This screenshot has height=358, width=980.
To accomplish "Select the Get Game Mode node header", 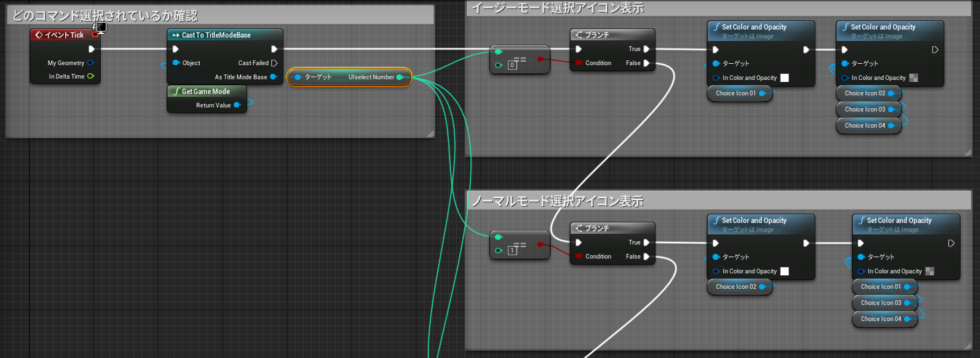I will [x=207, y=91].
